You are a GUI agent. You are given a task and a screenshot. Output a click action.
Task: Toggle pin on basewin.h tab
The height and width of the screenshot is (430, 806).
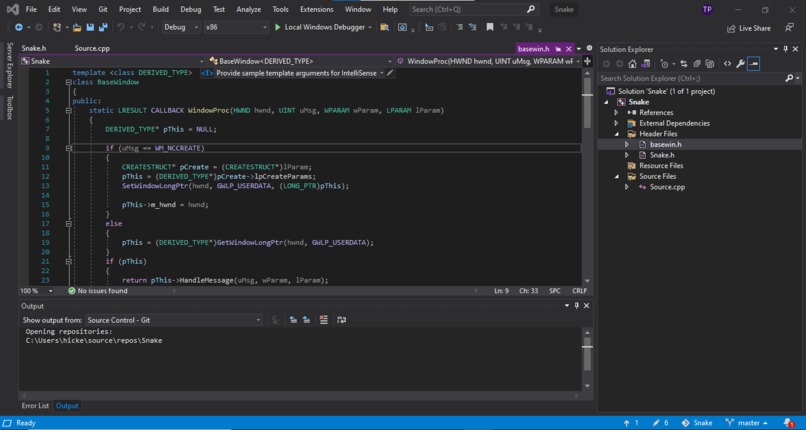[558, 49]
